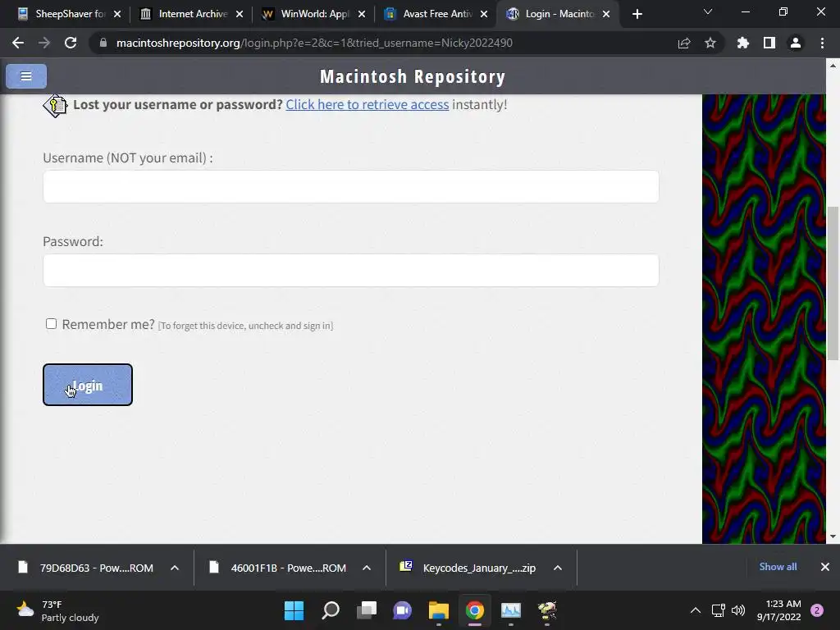View site information via the lock icon

click(103, 43)
